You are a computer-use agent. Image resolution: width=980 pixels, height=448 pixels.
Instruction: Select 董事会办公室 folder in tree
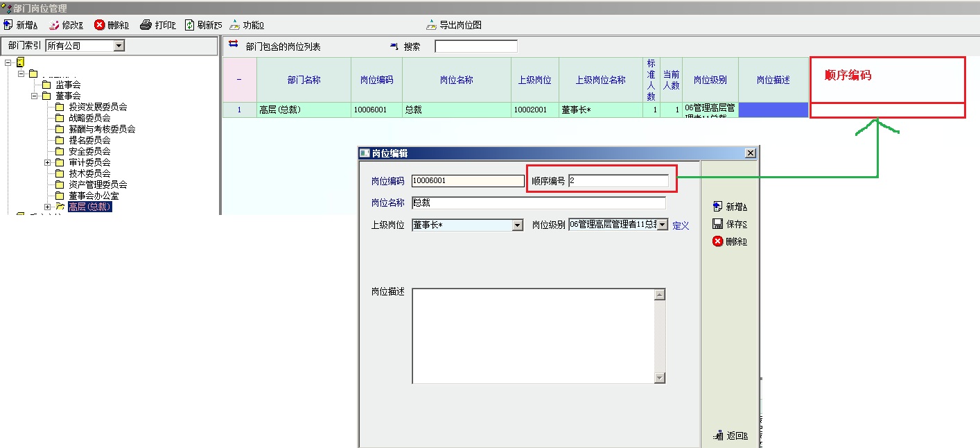[93, 196]
